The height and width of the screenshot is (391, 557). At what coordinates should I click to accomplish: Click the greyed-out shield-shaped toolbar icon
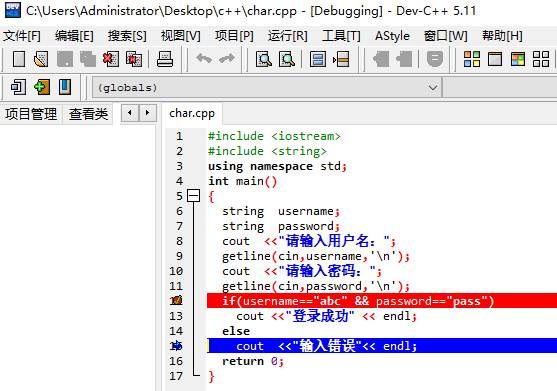[x=434, y=59]
